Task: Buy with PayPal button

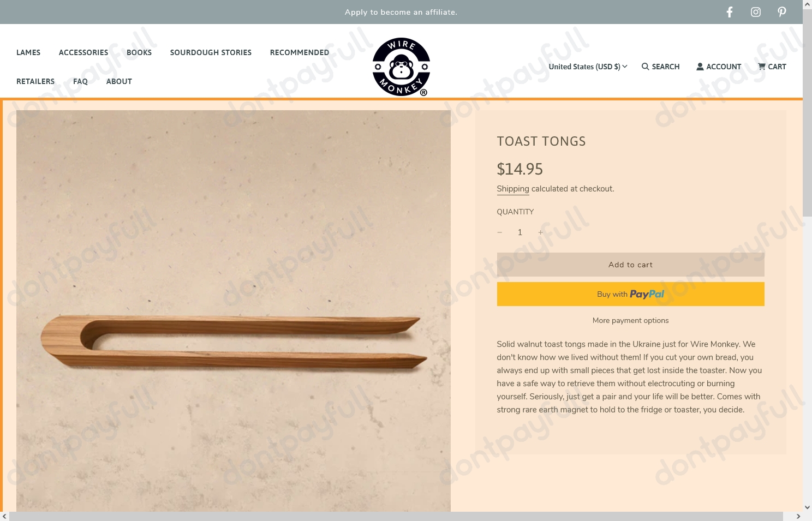Action: click(x=630, y=294)
